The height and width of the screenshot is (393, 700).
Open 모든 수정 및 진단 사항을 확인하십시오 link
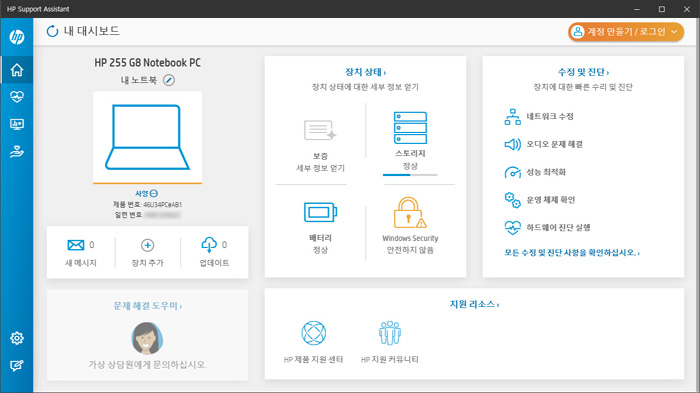572,253
